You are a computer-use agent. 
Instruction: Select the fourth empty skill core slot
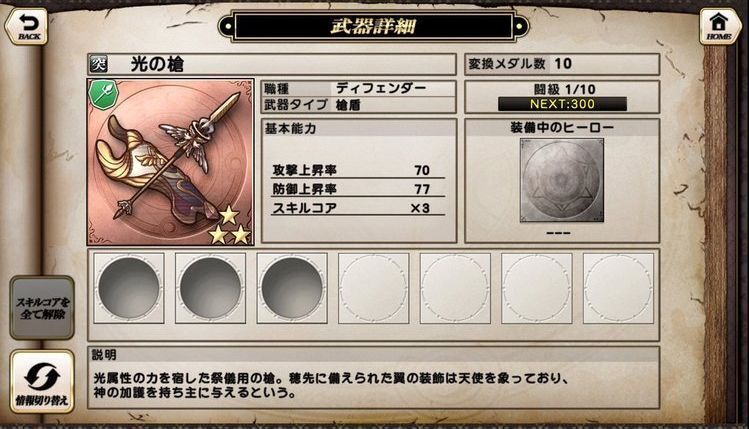(374, 288)
